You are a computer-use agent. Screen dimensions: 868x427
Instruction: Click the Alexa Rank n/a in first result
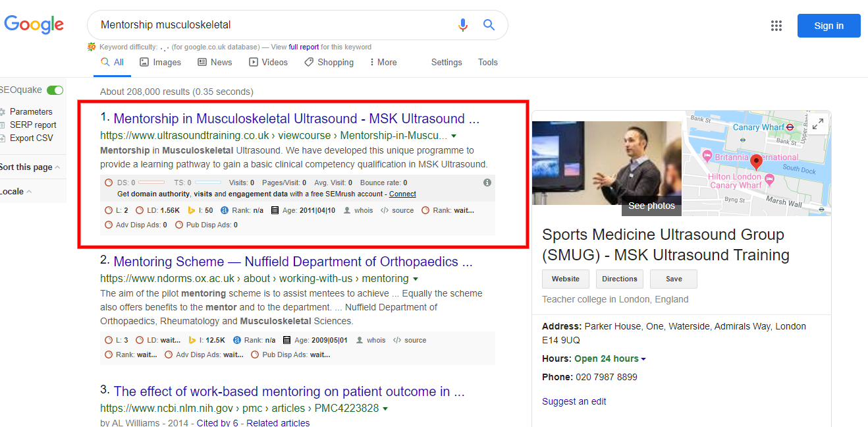[242, 210]
